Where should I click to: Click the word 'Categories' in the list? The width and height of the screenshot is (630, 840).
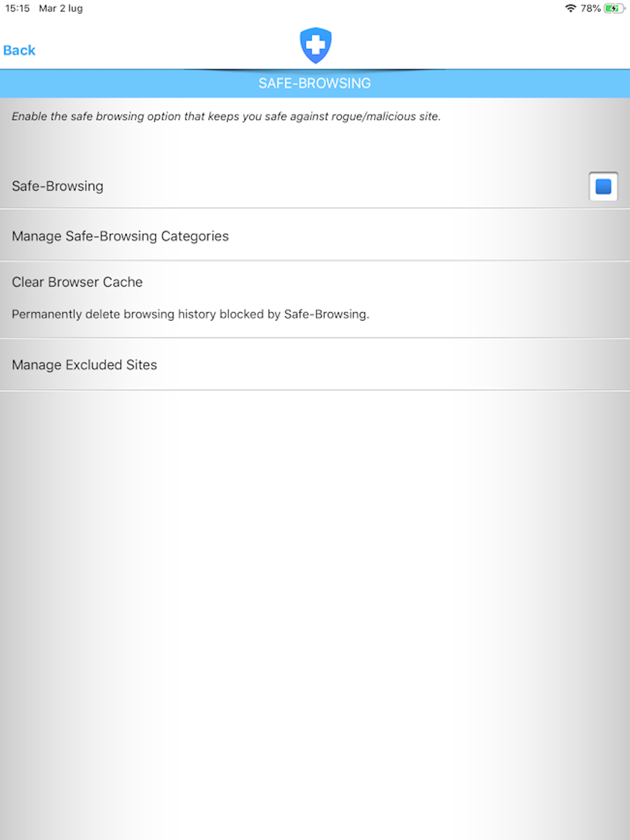195,236
